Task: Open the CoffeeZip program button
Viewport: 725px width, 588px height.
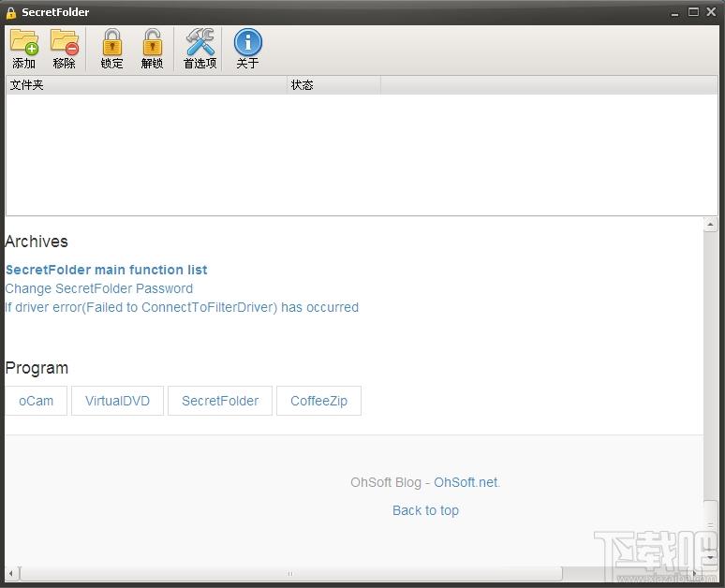Action: [x=318, y=401]
